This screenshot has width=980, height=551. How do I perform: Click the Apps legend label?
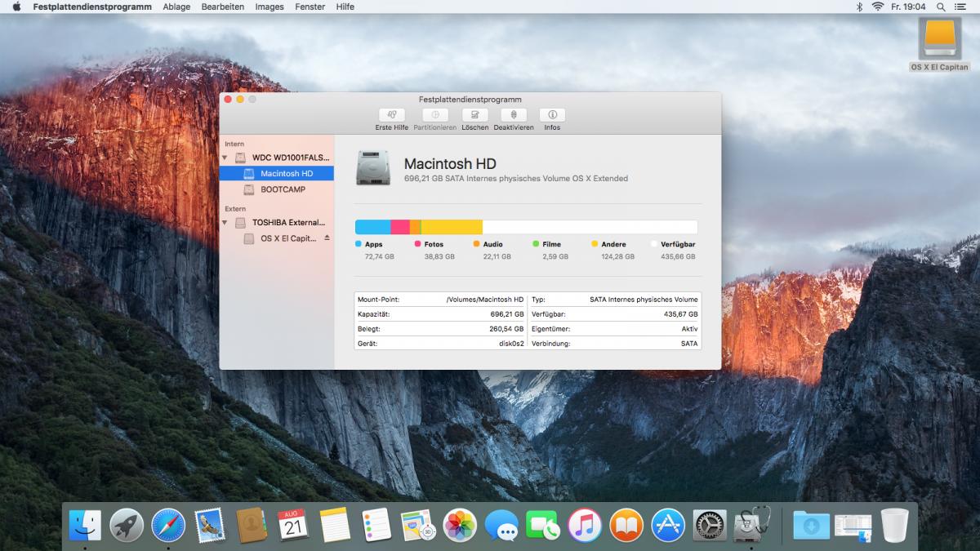tap(373, 244)
